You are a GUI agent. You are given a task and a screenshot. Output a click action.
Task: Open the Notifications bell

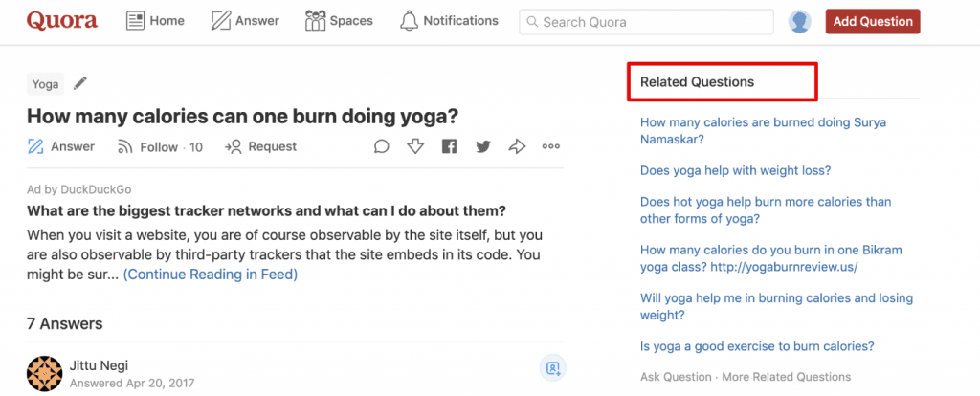click(449, 21)
